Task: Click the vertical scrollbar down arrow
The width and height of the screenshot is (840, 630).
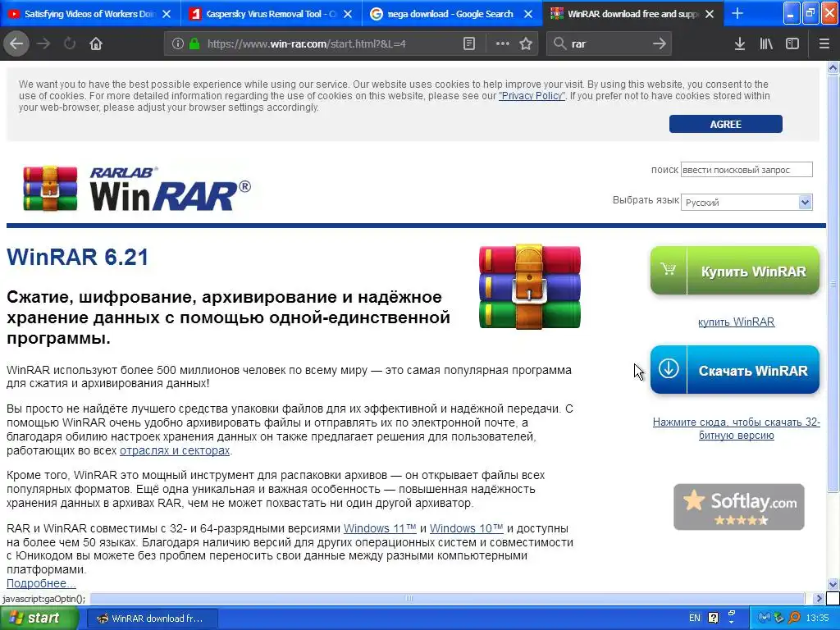Action: click(833, 584)
